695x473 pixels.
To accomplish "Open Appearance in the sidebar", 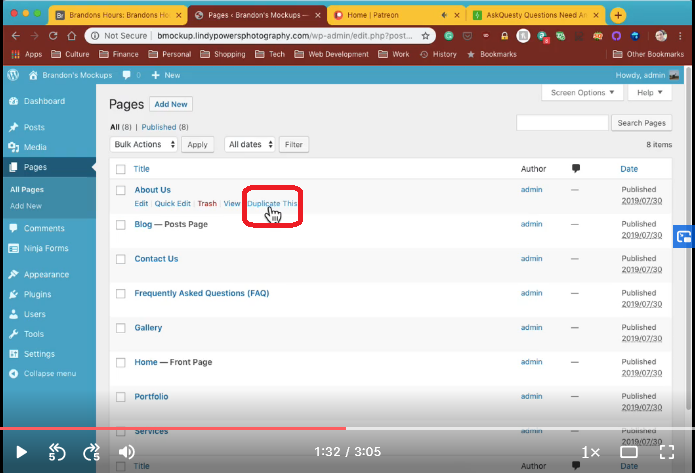I will [x=46, y=274].
